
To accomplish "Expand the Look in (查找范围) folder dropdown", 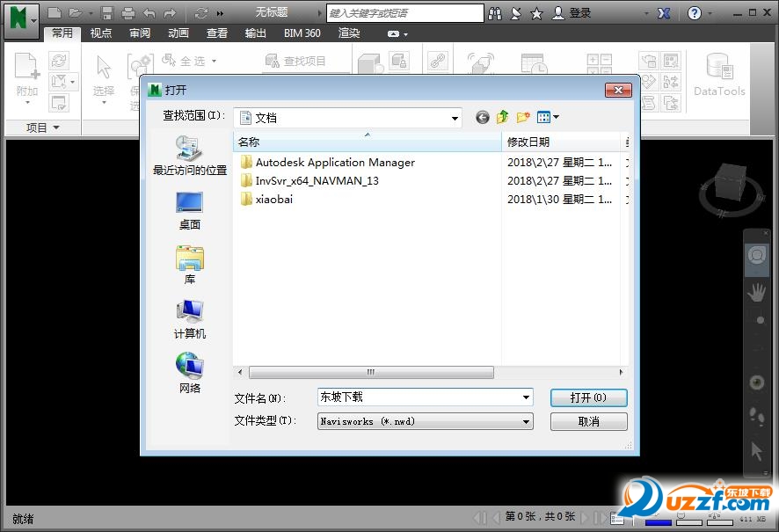I will (x=455, y=118).
